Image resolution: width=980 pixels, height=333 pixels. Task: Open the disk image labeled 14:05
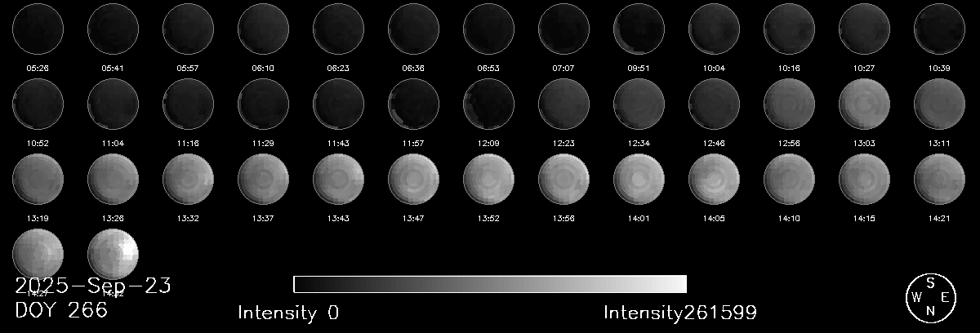(715, 180)
